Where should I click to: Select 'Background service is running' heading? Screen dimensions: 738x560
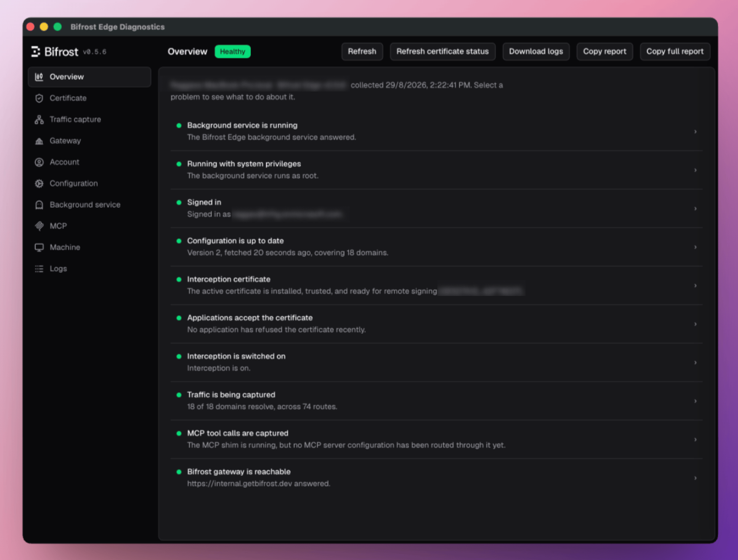pyautogui.click(x=242, y=125)
